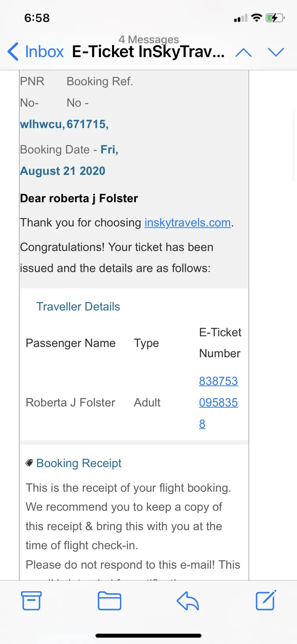Tap the Wi-Fi status icon

[257, 18]
